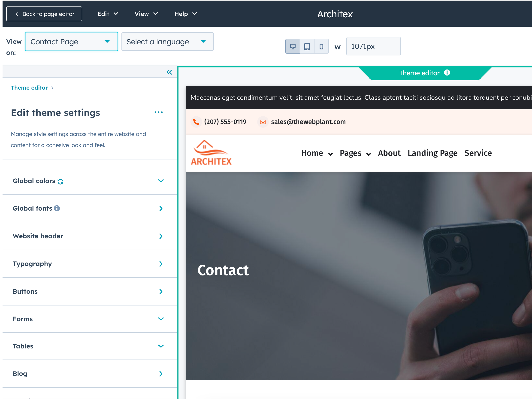Click Back to page editor
Image resolution: width=532 pixels, height=399 pixels.
coord(44,14)
